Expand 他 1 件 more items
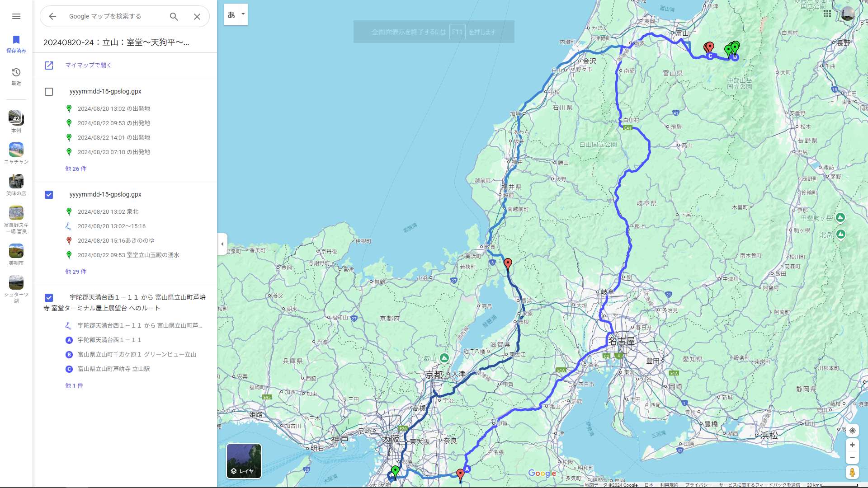The width and height of the screenshot is (868, 488). pyautogui.click(x=74, y=385)
